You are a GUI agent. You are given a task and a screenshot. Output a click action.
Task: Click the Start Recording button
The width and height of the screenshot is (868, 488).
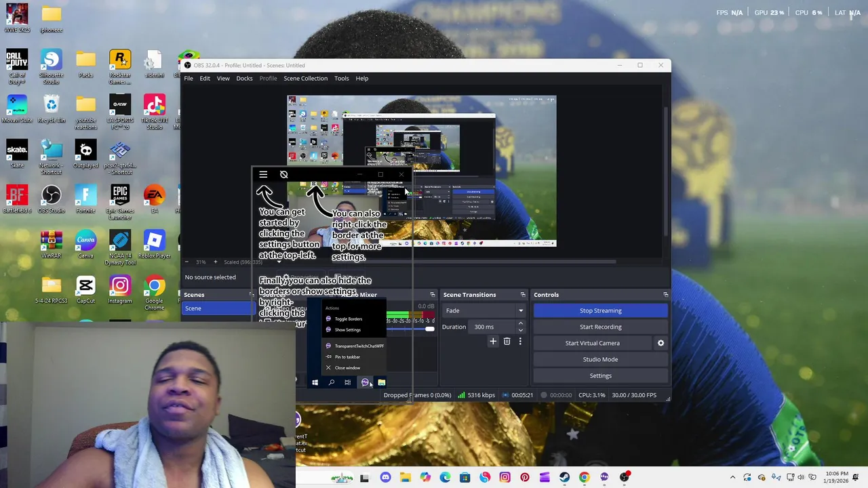coord(600,327)
